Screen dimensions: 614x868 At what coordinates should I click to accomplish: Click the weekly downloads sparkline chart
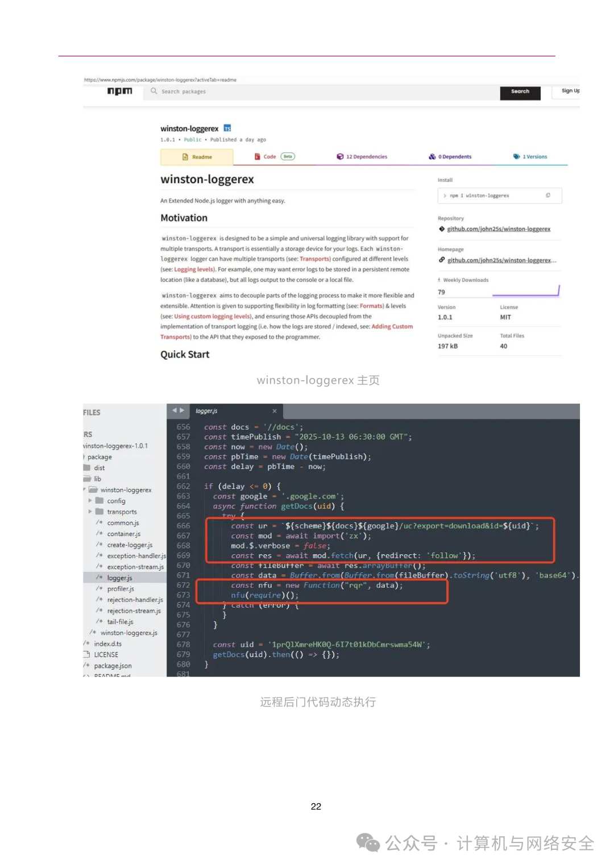coord(526,291)
